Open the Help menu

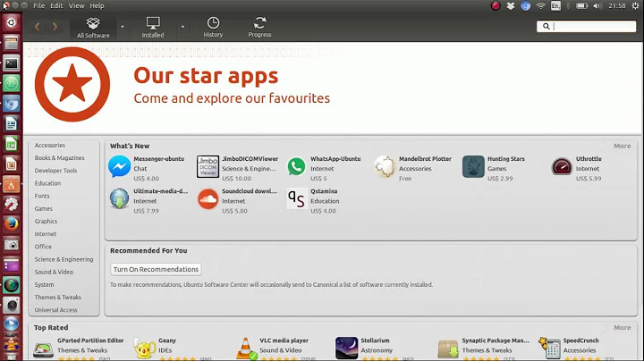pyautogui.click(x=97, y=5)
